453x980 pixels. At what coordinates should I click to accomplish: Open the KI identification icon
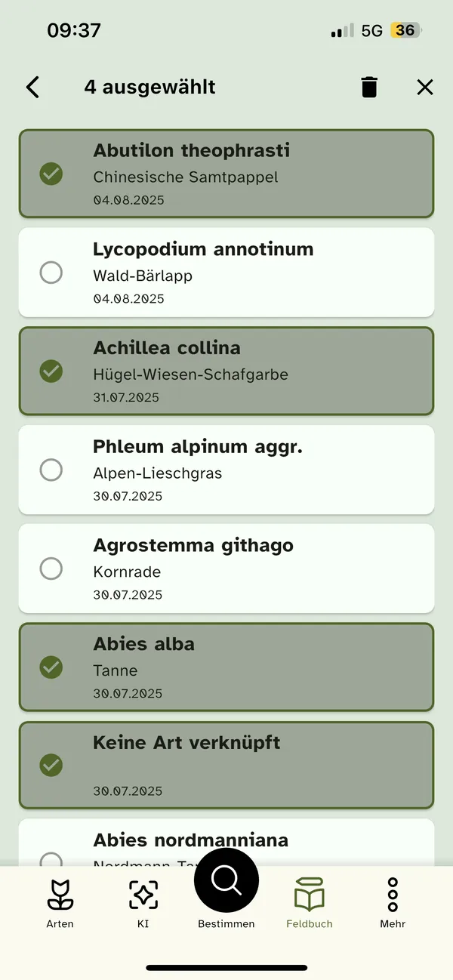143,895
